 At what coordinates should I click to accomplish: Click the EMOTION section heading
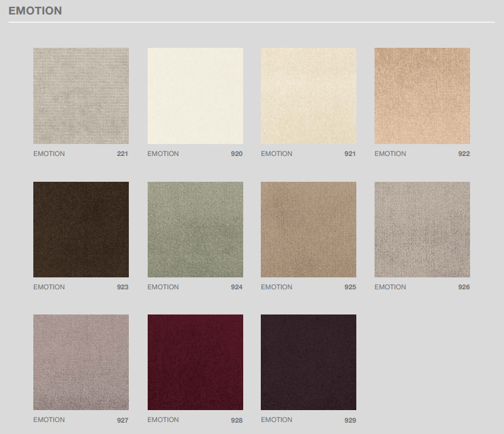[35, 11]
